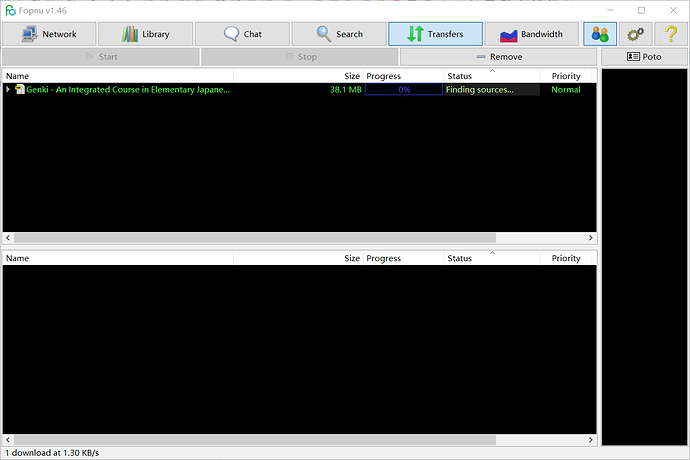Open the Library tab with books icon

tap(146, 34)
